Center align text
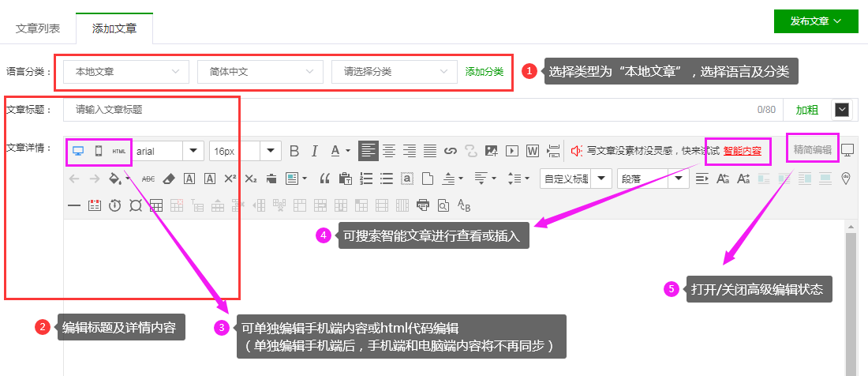Image resolution: width=868 pixels, height=376 pixels. click(389, 151)
